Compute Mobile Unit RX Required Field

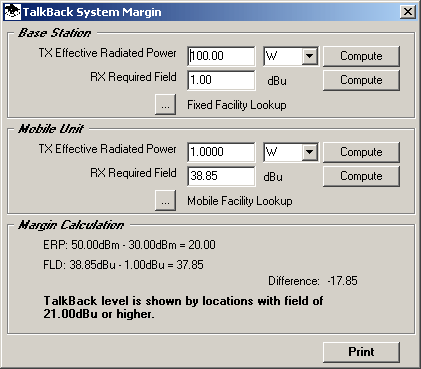point(361,176)
